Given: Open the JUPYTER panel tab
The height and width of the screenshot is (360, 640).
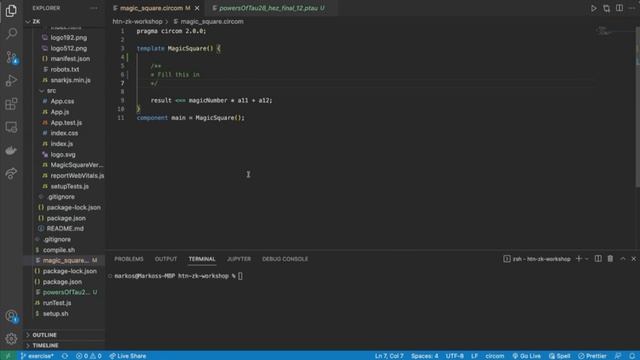Looking at the screenshot, I should (239, 259).
